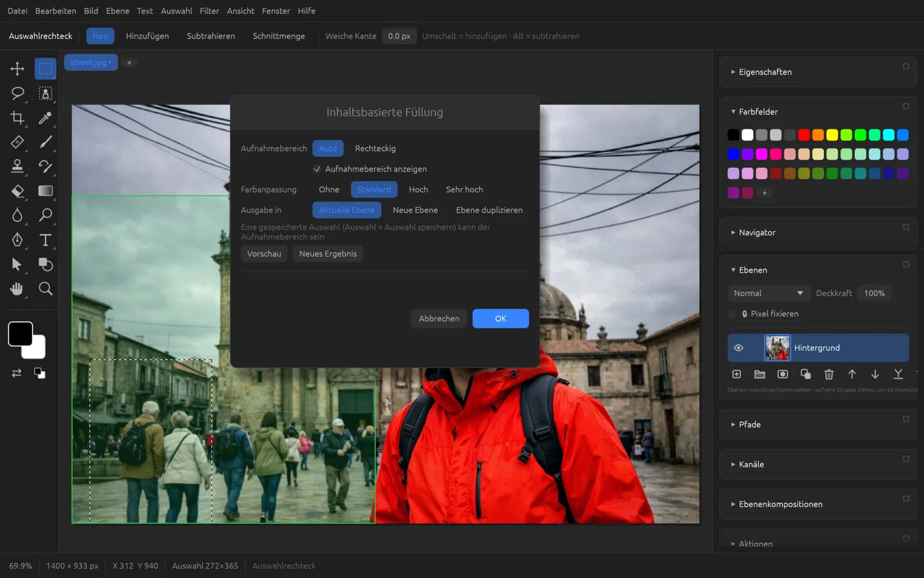
Task: Open the Normal blend mode dropdown
Action: pos(768,294)
